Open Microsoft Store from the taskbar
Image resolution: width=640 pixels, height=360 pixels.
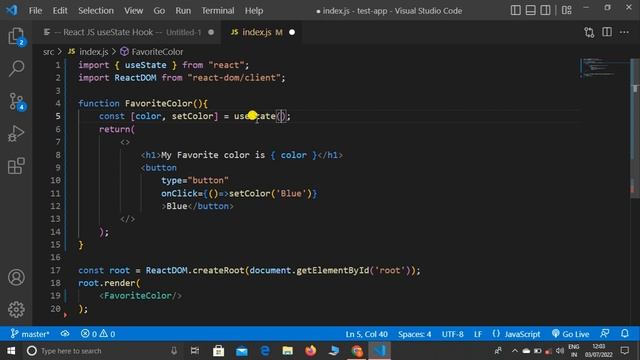pyautogui.click(x=218, y=351)
